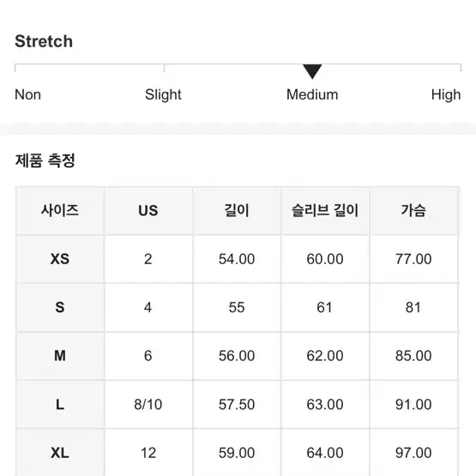This screenshot has height=476, width=476.
Task: Select the XS size row label
Action: 60,259
